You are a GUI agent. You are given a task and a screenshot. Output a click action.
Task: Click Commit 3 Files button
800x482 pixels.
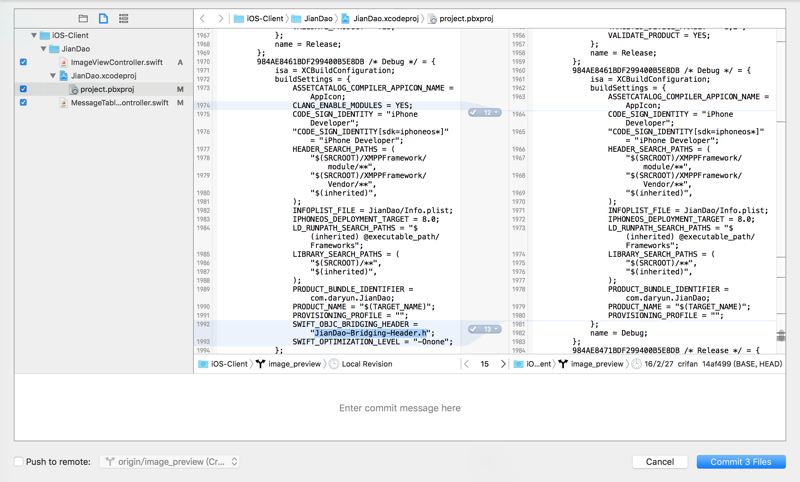pyautogui.click(x=741, y=462)
